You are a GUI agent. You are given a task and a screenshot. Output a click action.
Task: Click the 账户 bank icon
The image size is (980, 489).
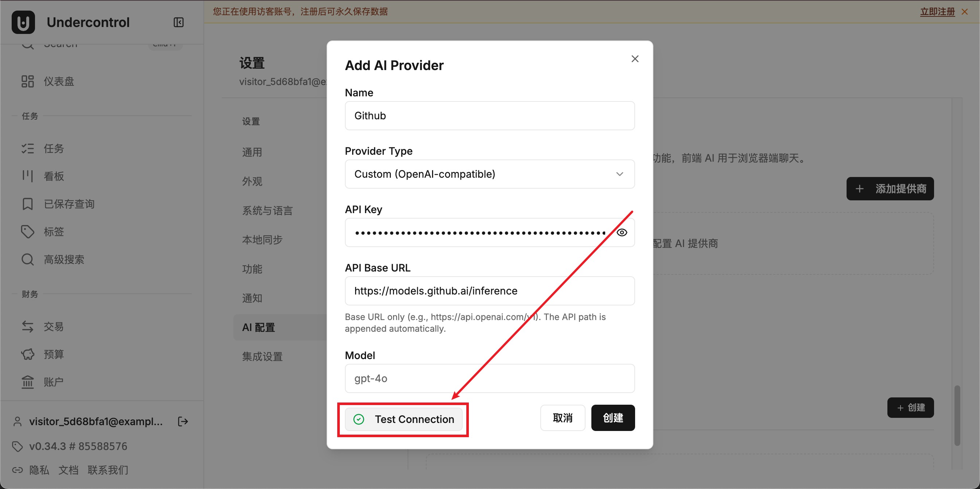(x=27, y=382)
